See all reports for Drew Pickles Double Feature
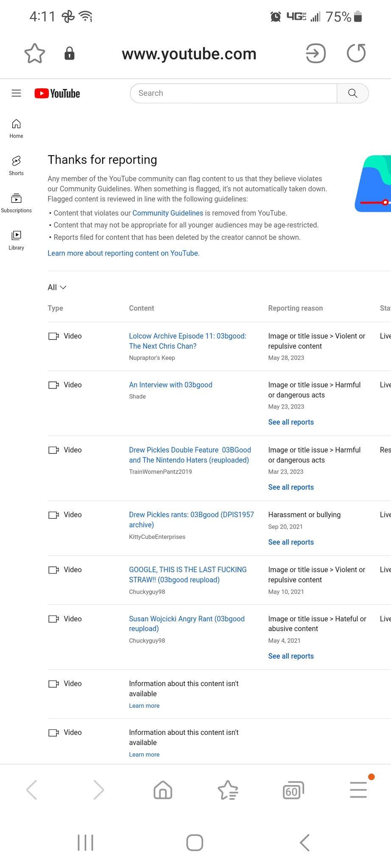This screenshot has width=391, height=868. (x=291, y=487)
